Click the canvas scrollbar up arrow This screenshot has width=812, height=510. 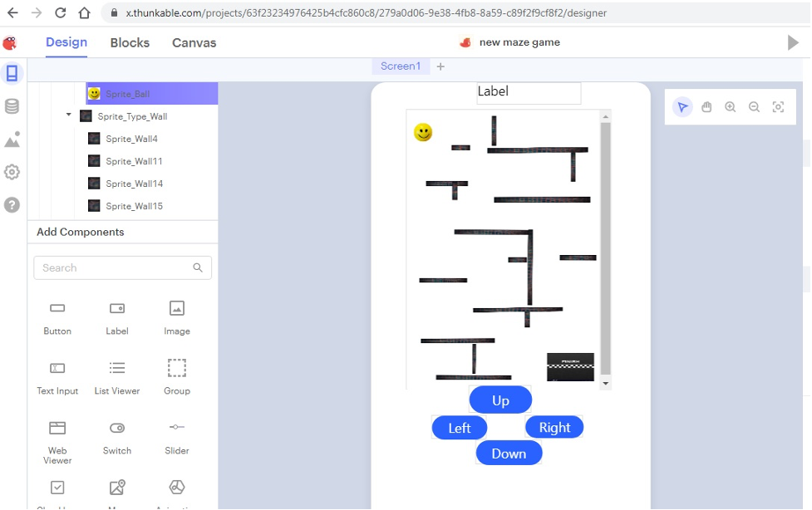click(605, 117)
